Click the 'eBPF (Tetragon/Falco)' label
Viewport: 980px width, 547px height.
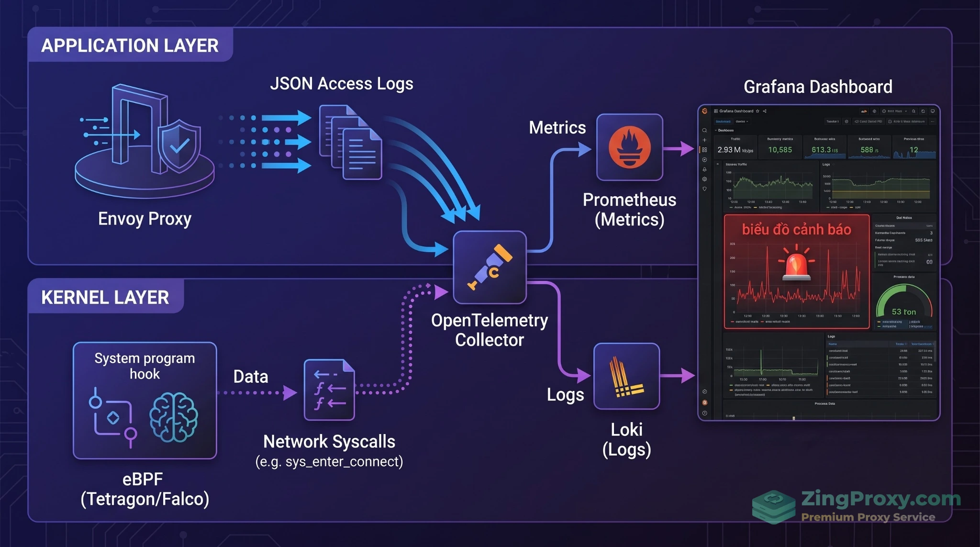(x=145, y=489)
